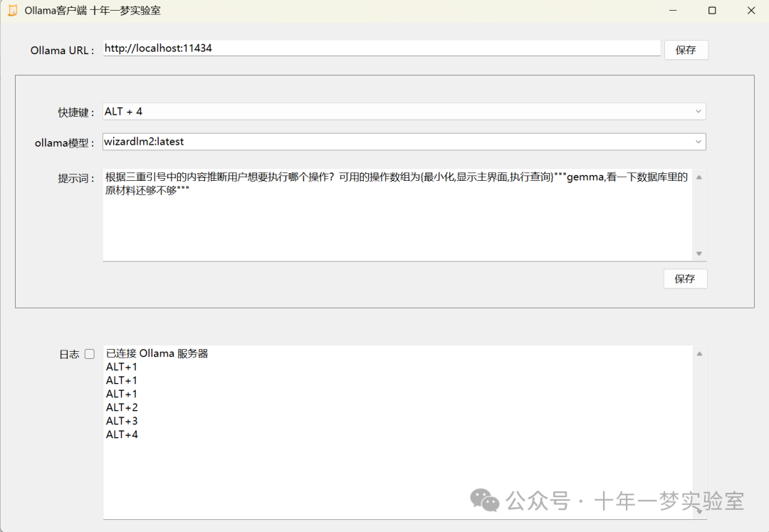Click the log area scroll-up arrow

tap(699, 353)
